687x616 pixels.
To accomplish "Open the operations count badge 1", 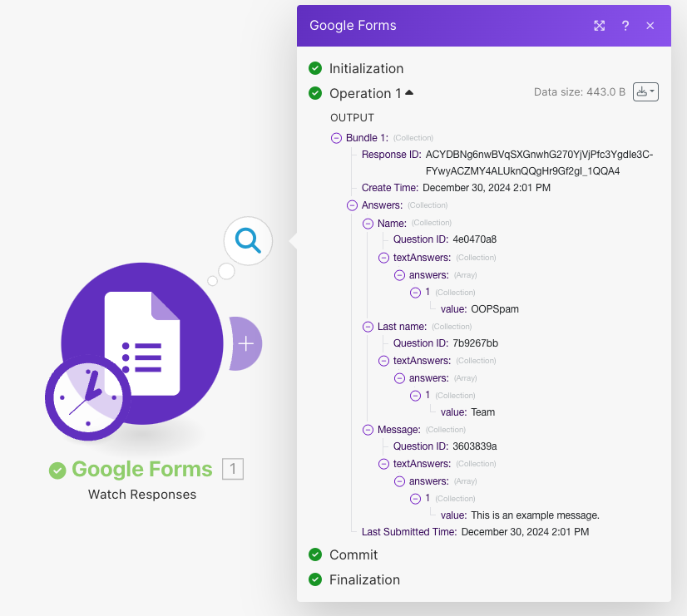I will (x=233, y=469).
